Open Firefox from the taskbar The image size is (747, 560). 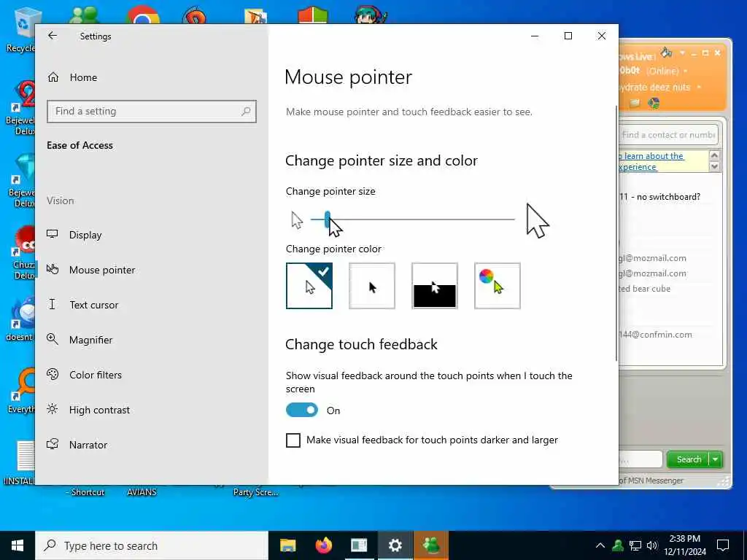pos(323,545)
